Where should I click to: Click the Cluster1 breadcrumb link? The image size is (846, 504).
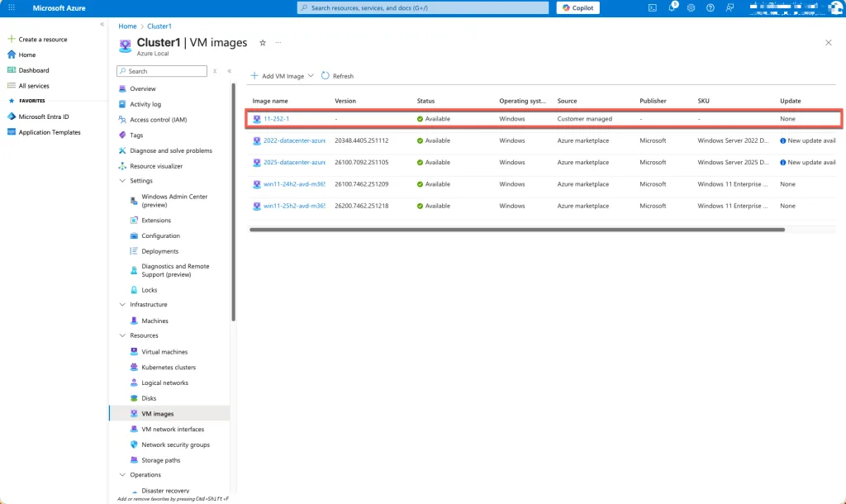click(159, 26)
